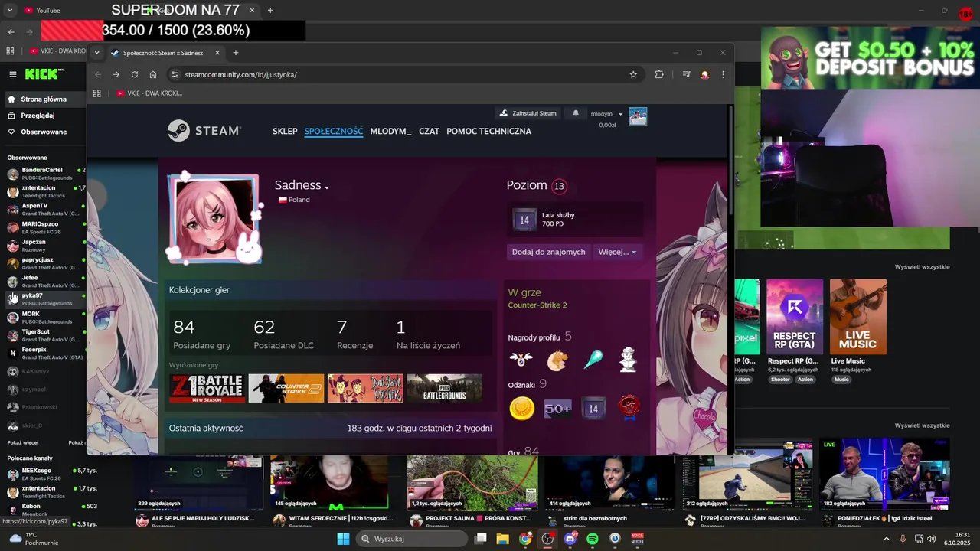The width and height of the screenshot is (980, 551).
Task: Open the 50+ game collector badge
Action: pyautogui.click(x=557, y=409)
